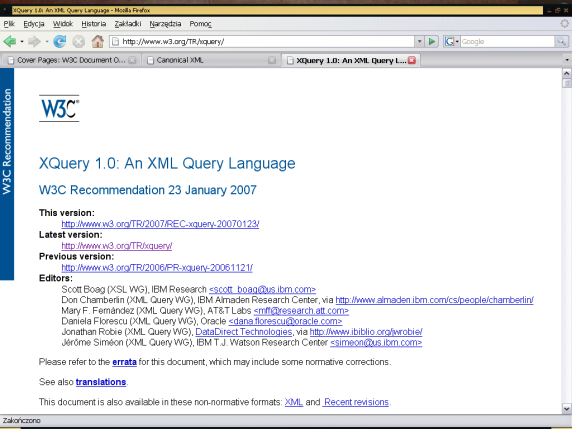
Task: Expand the address bar URL dropdown
Action: click(419, 42)
